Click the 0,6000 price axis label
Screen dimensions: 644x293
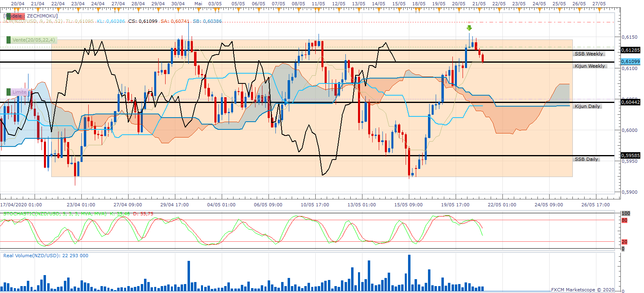pyautogui.click(x=629, y=130)
